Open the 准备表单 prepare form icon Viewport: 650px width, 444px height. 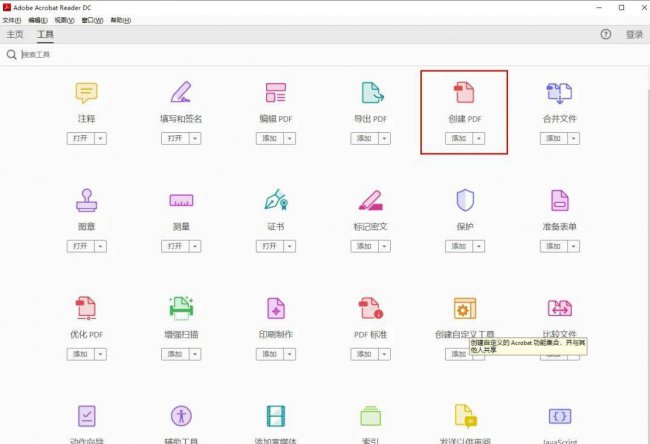[559, 200]
